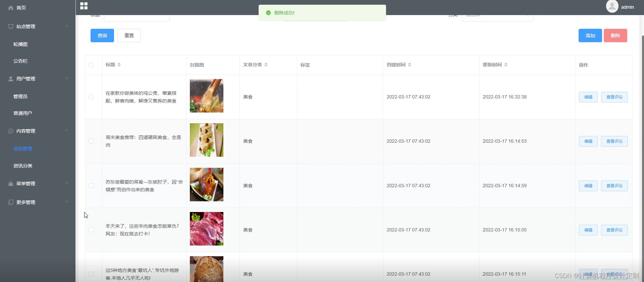Select 资讯管理 in sidebar
Image resolution: width=644 pixels, height=282 pixels.
23,149
